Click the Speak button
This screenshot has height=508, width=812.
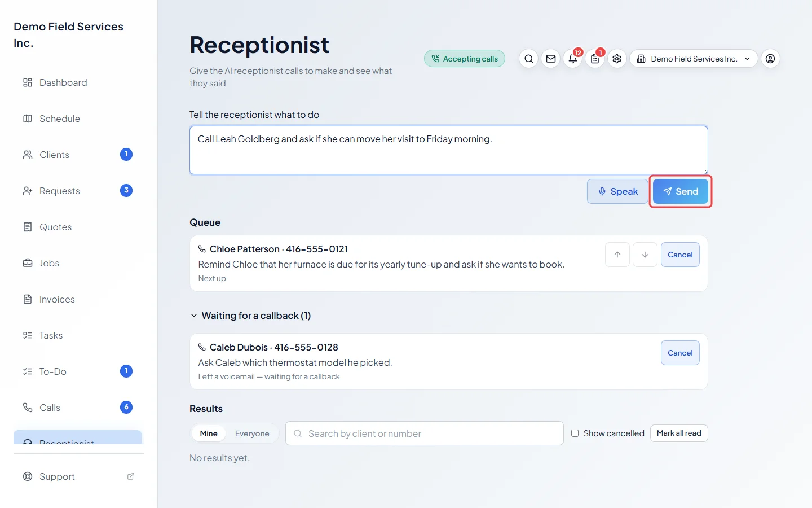pyautogui.click(x=617, y=191)
